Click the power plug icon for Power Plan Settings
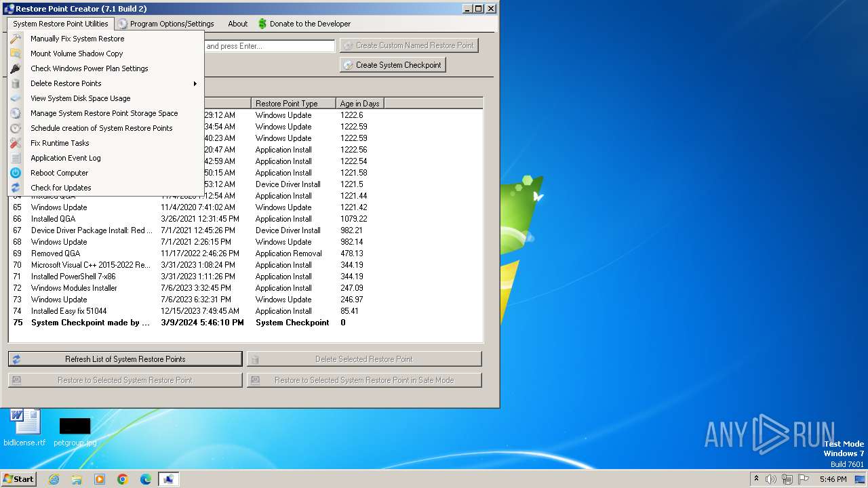This screenshot has width=868, height=488. pos(16,68)
